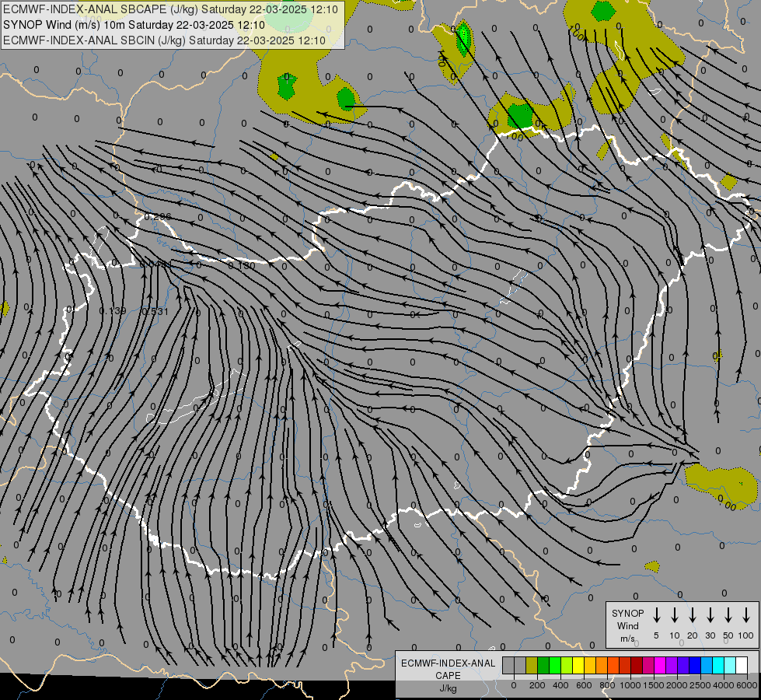Choose the white CAPE legend swatch
Viewport: 761px width, 700px height.
[x=741, y=666]
